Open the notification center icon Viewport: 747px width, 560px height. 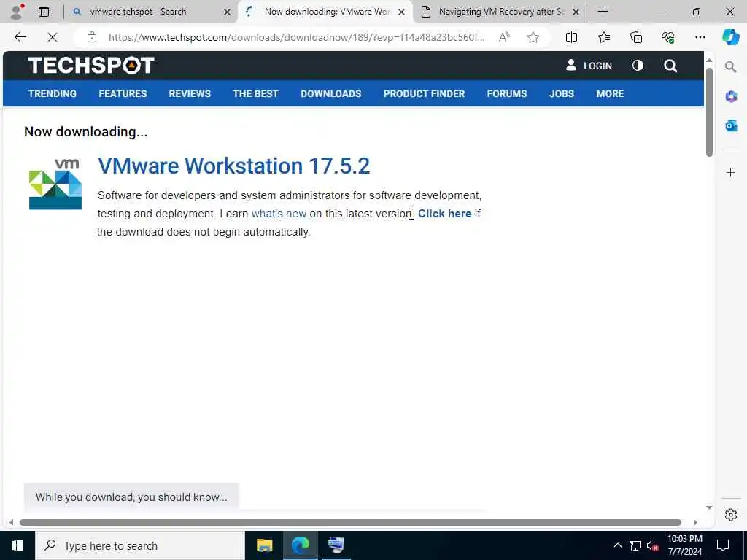click(x=723, y=545)
